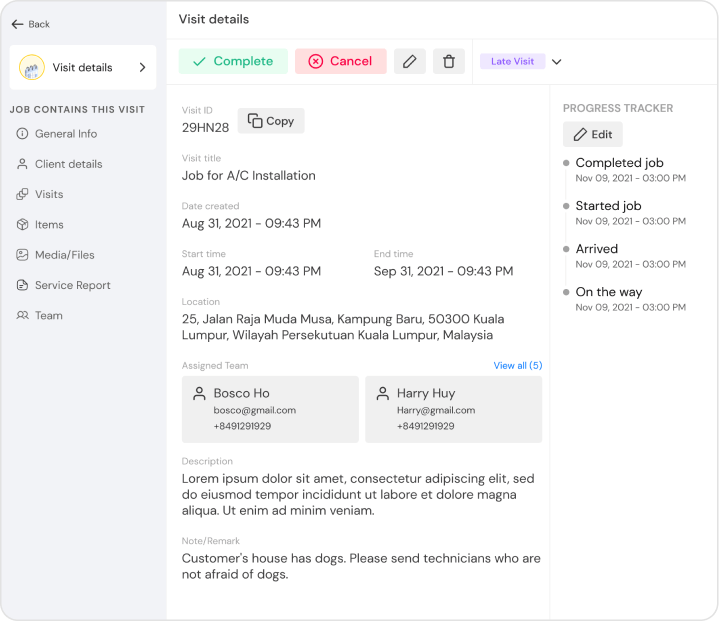Image resolution: width=719 pixels, height=622 pixels.
Task: Click the General Info circle icon
Action: [x=22, y=133]
